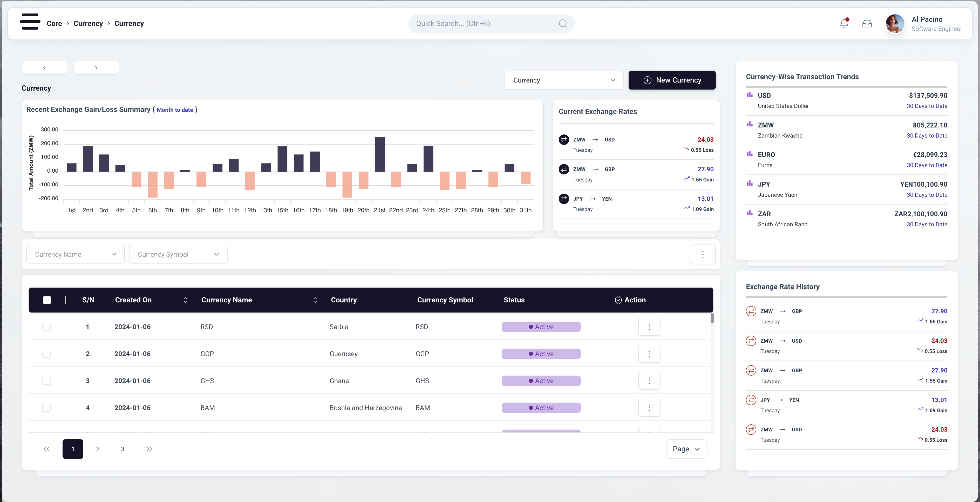Click the search magnifier icon
The height and width of the screenshot is (502, 980).
(563, 24)
